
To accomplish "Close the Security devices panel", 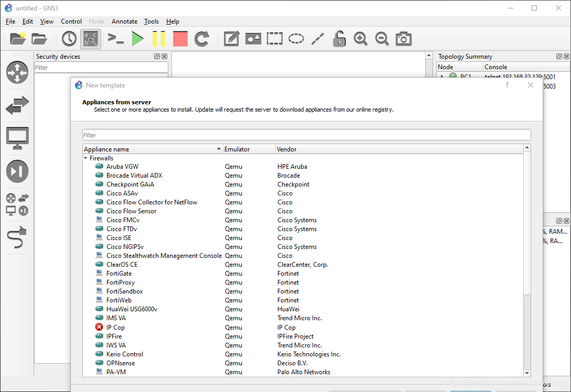I will (x=165, y=57).
